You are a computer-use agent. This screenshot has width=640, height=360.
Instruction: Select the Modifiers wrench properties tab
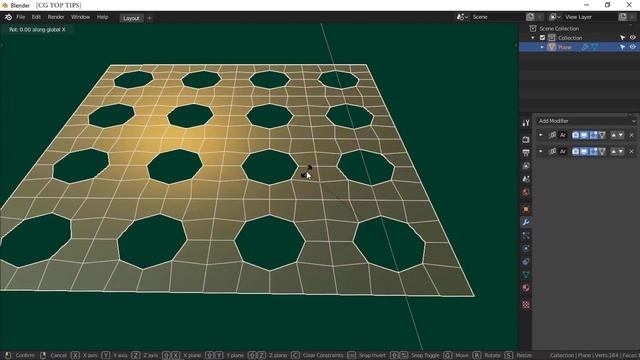(526, 222)
